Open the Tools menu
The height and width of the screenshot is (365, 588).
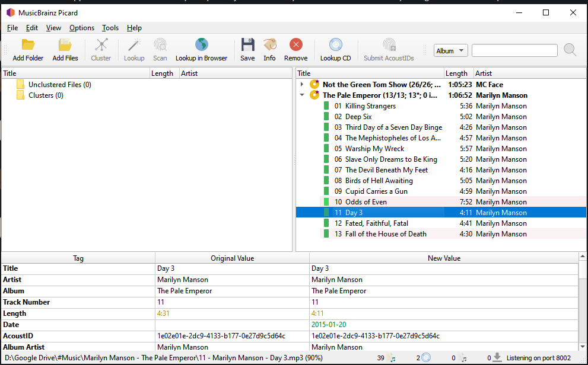pyautogui.click(x=110, y=28)
